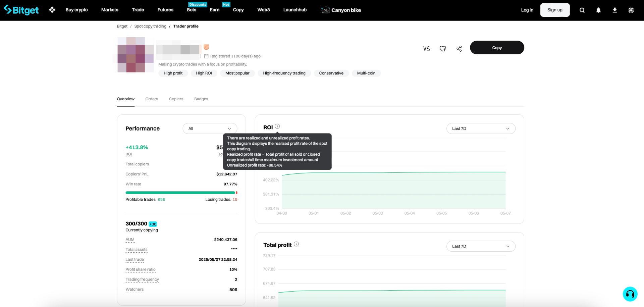Click the Bitget logo
The height and width of the screenshot is (307, 644).
[21, 10]
